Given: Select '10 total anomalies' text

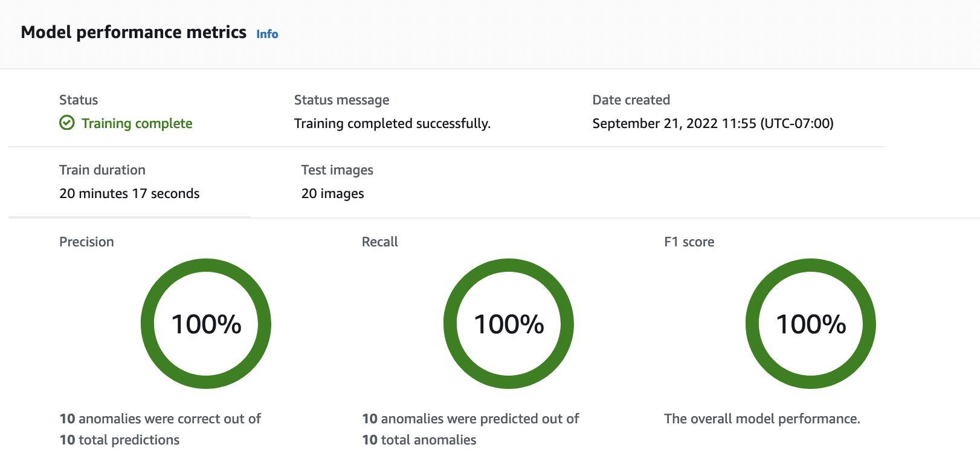Looking at the screenshot, I should [x=419, y=440].
